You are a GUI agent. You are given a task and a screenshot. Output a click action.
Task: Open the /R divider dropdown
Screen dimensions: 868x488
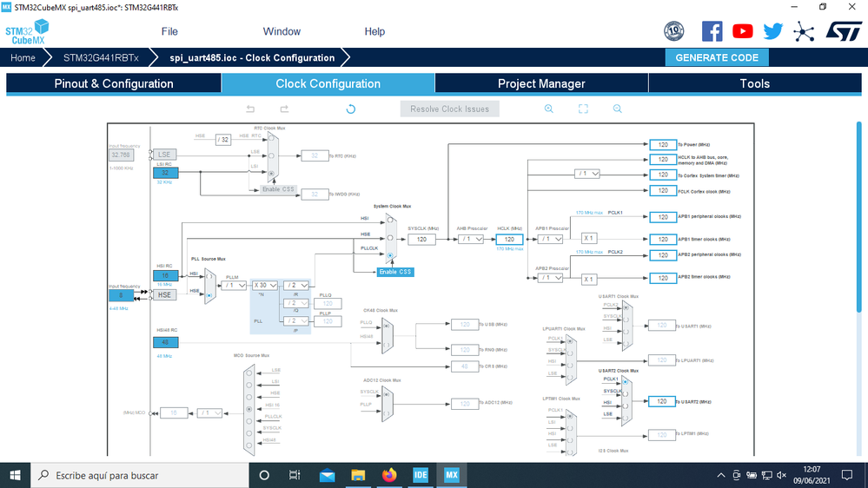pyautogui.click(x=296, y=286)
